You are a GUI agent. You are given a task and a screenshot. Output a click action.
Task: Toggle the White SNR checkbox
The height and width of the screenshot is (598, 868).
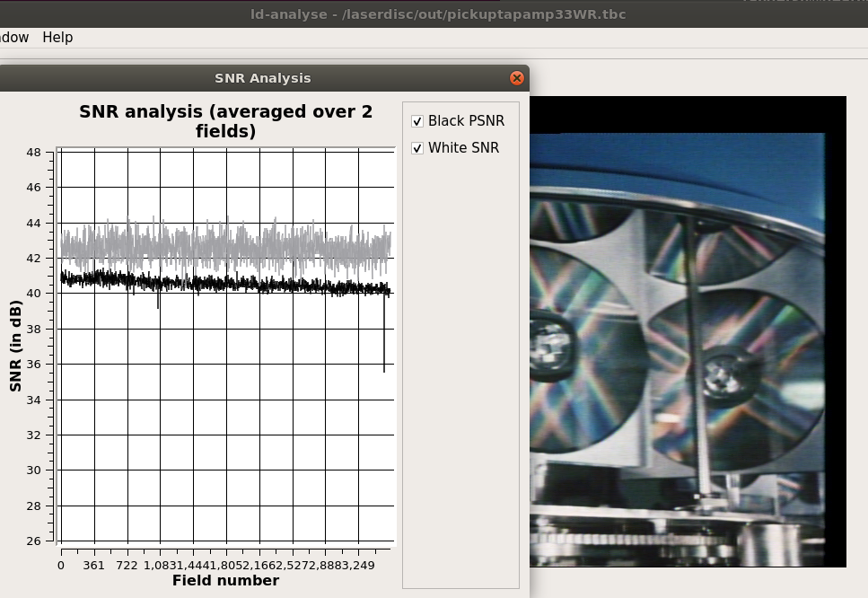[417, 148]
